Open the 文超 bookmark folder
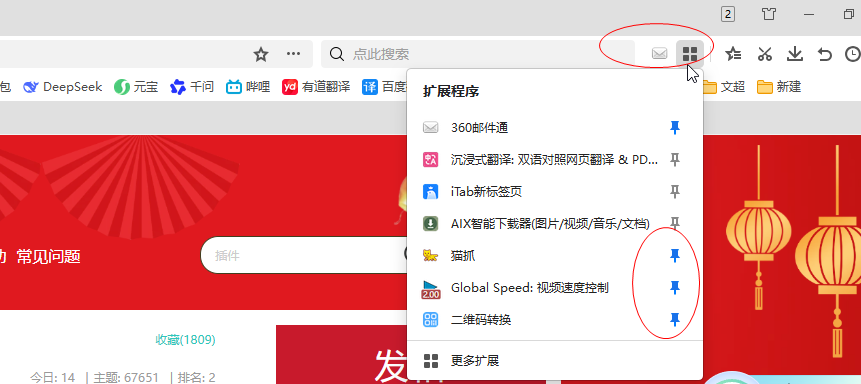The height and width of the screenshot is (384, 861). 723,87
